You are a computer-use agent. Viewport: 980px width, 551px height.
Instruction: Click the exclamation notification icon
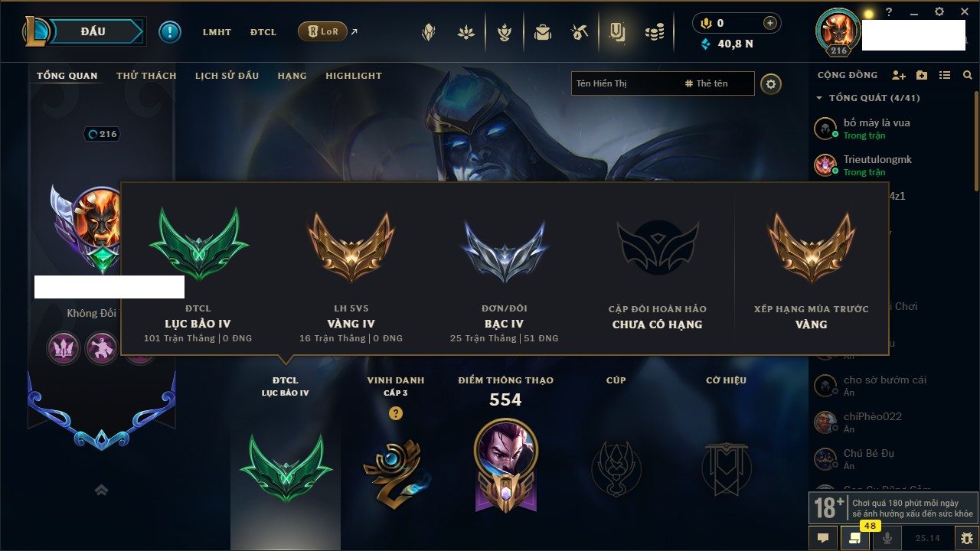coord(170,32)
